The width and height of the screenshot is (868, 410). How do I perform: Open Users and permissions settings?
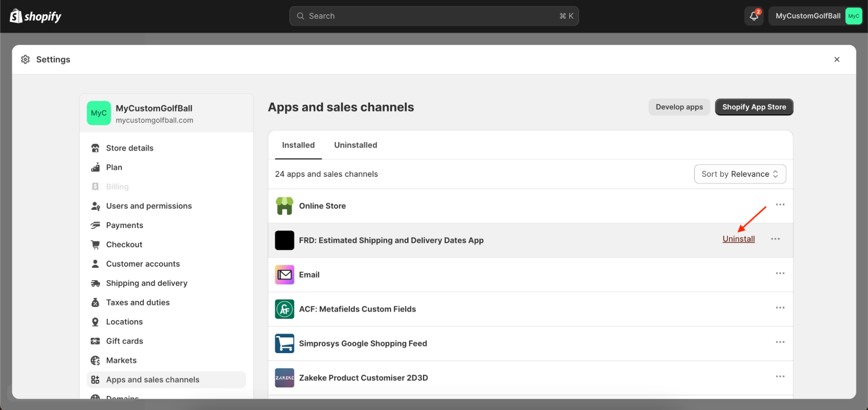click(x=149, y=206)
